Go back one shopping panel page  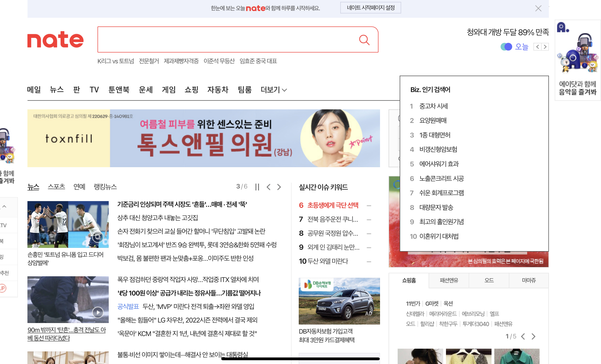point(523,336)
